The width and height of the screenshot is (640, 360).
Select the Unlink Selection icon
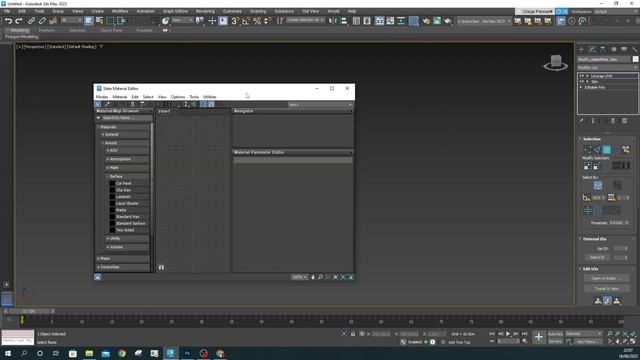click(42, 21)
